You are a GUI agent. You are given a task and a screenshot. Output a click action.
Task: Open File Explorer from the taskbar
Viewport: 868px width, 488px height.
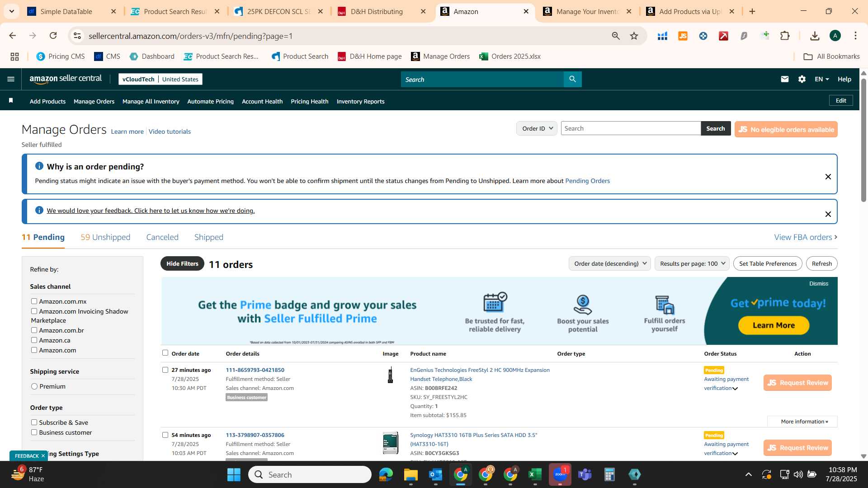coord(410,474)
